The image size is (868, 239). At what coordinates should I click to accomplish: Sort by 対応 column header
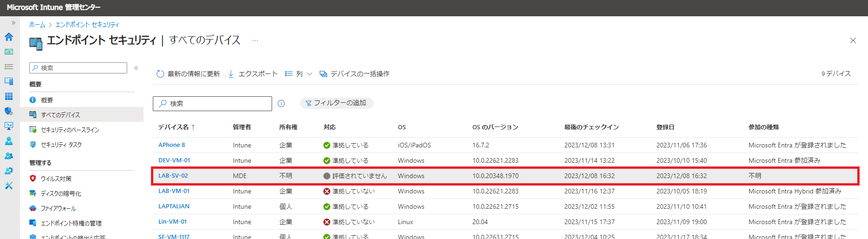[x=330, y=127]
